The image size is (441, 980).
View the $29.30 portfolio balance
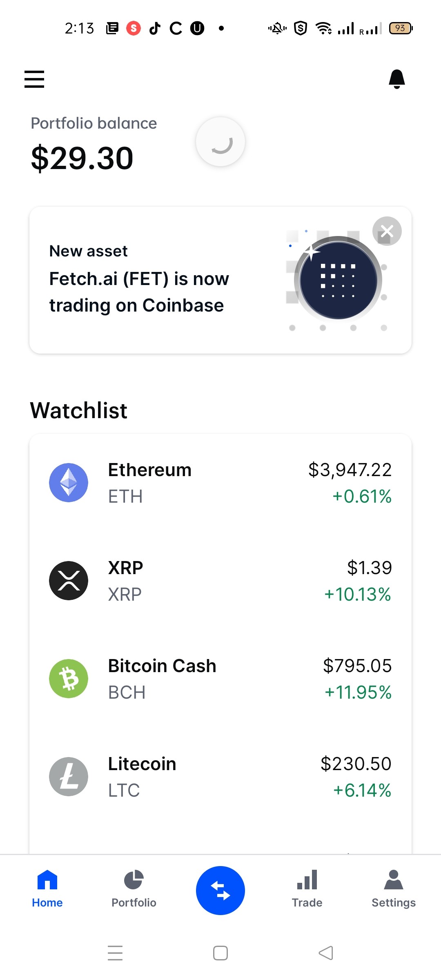82,158
